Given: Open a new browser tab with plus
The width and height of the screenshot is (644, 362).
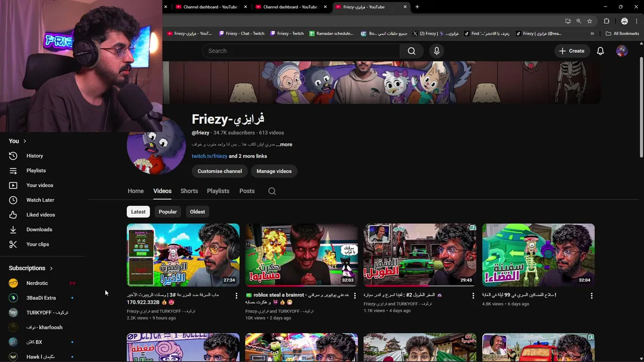Looking at the screenshot, I should pos(417,7).
